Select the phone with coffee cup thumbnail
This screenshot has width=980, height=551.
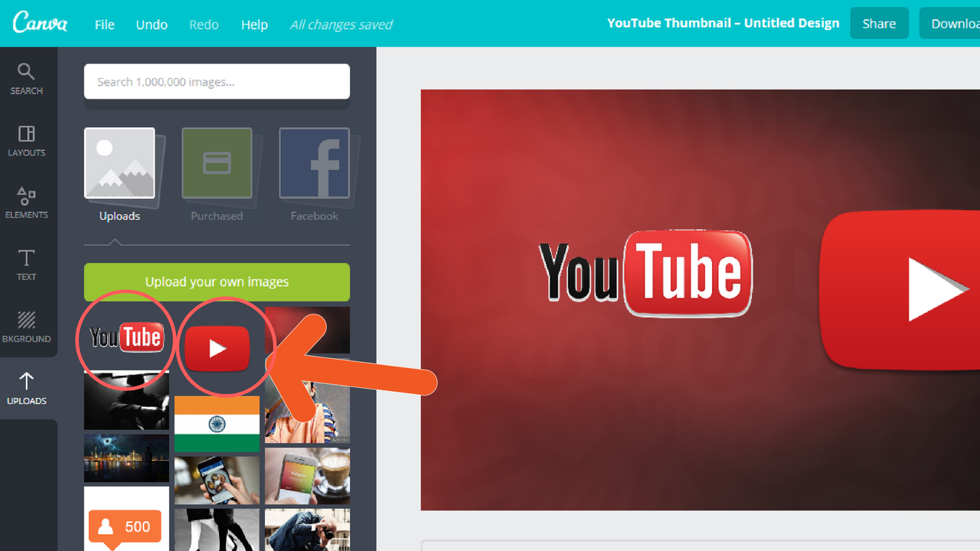pyautogui.click(x=308, y=476)
